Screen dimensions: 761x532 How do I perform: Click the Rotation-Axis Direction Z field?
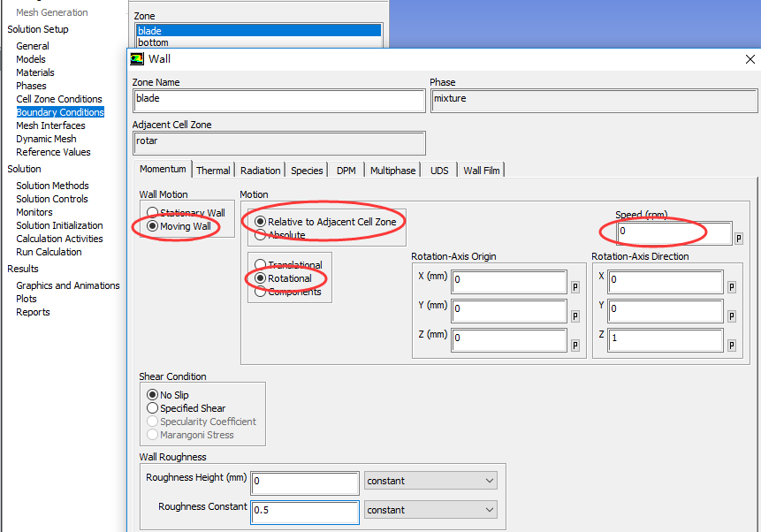(x=666, y=339)
